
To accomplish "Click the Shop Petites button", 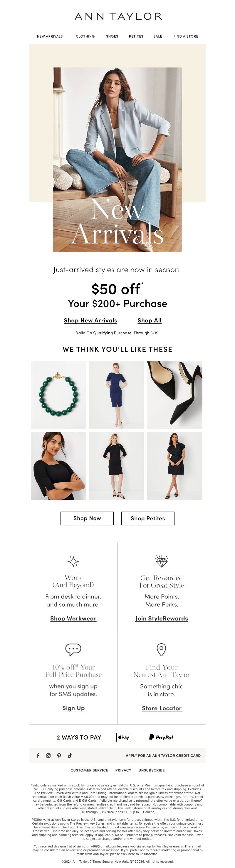I will (148, 518).
